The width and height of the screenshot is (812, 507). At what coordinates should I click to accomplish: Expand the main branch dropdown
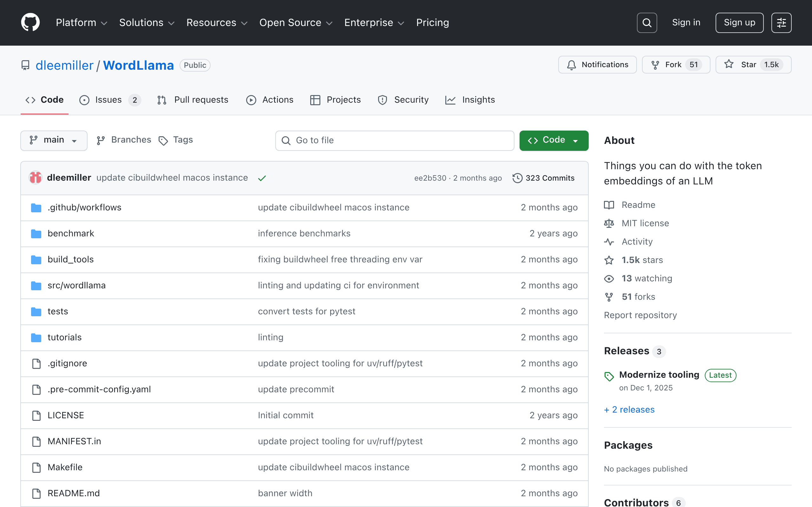click(54, 140)
